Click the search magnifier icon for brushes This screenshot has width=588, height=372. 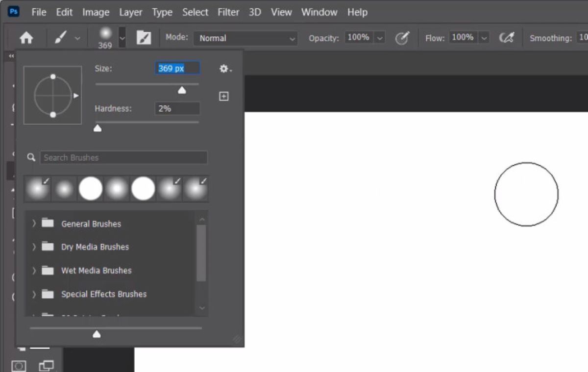31,157
